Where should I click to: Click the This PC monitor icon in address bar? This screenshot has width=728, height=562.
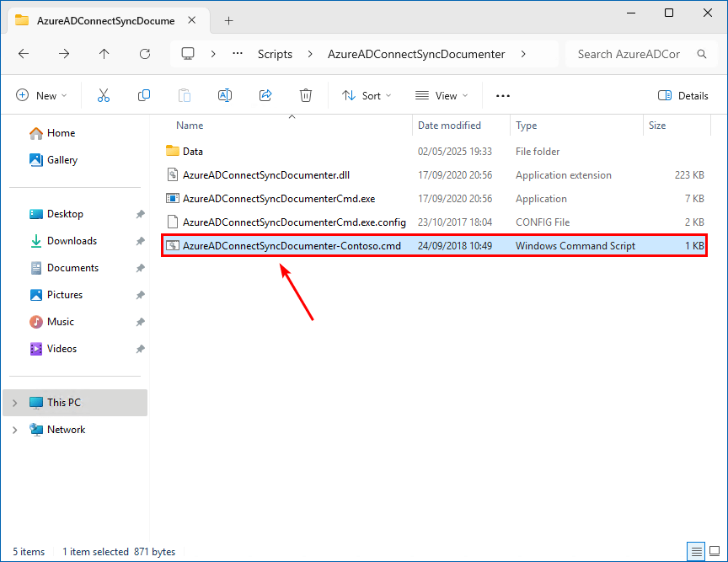tap(188, 54)
